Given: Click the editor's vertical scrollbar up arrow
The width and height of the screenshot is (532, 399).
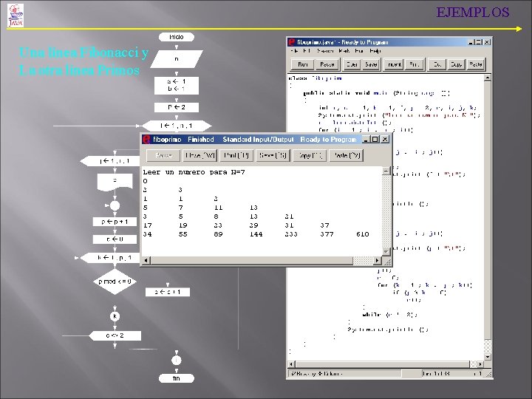Looking at the screenshot, I should point(487,78).
